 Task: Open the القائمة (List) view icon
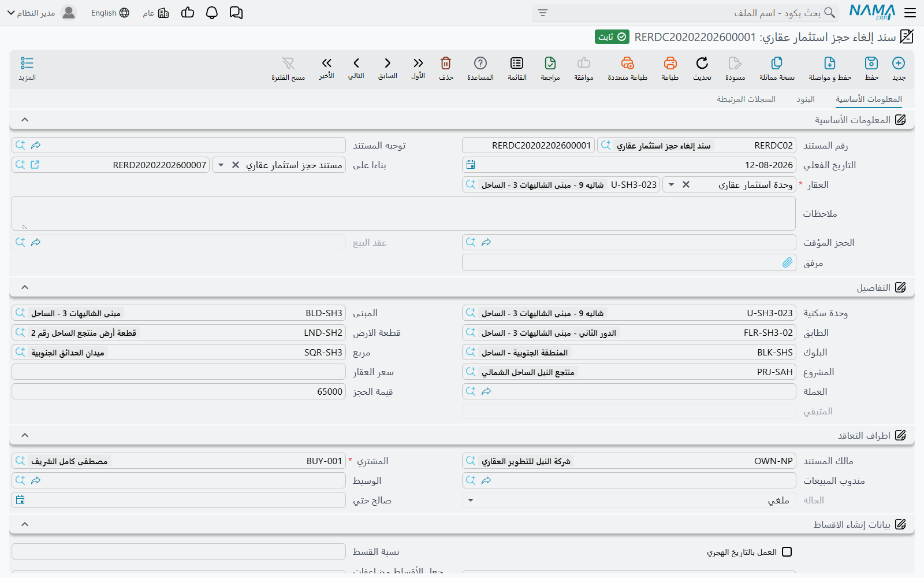point(517,63)
